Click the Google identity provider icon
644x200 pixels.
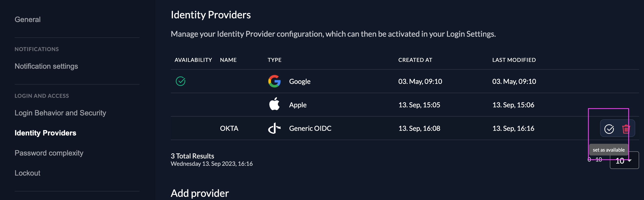(x=274, y=81)
